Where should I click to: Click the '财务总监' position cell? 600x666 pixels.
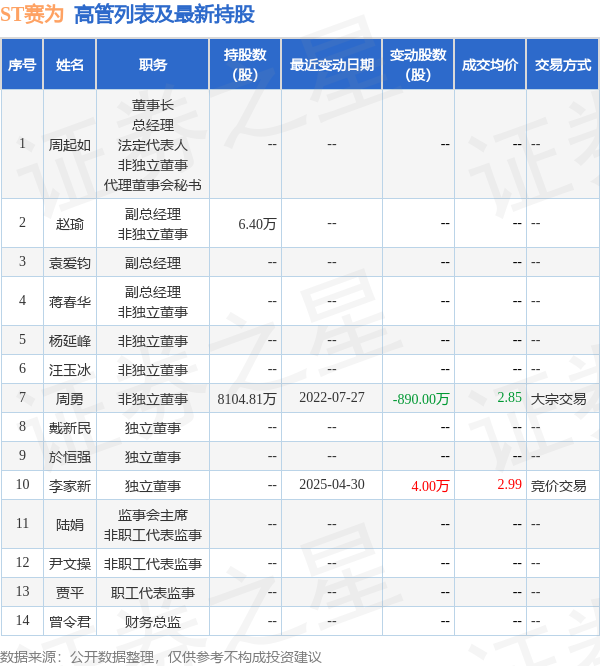[x=153, y=621]
